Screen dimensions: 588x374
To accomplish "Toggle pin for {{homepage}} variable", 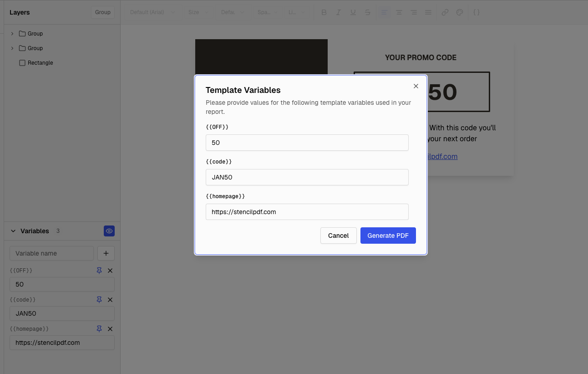I will click(x=99, y=329).
